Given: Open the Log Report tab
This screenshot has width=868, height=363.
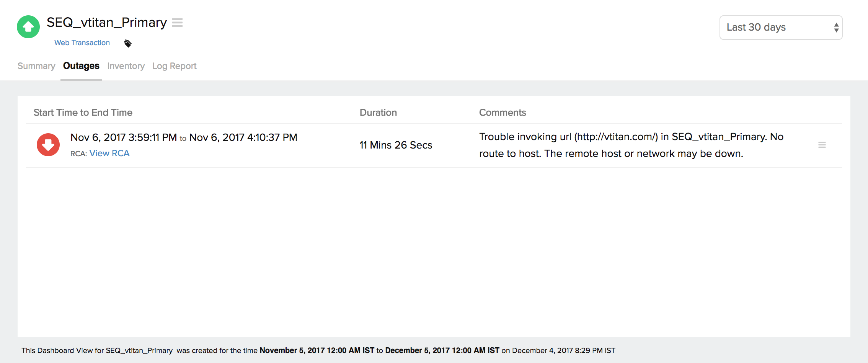Looking at the screenshot, I should [175, 66].
